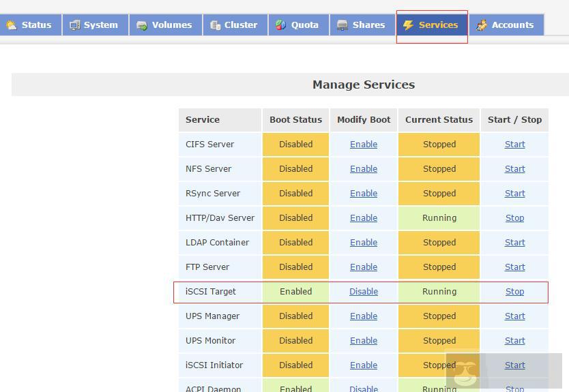Screen dimensions: 569x392
Task: Enable FTP Server at boot
Action: coord(364,267)
